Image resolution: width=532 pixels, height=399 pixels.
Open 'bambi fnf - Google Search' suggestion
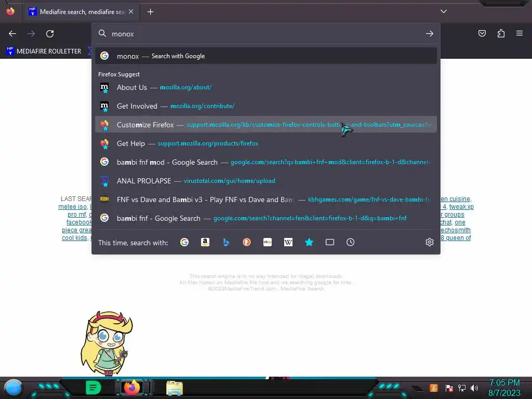266,218
